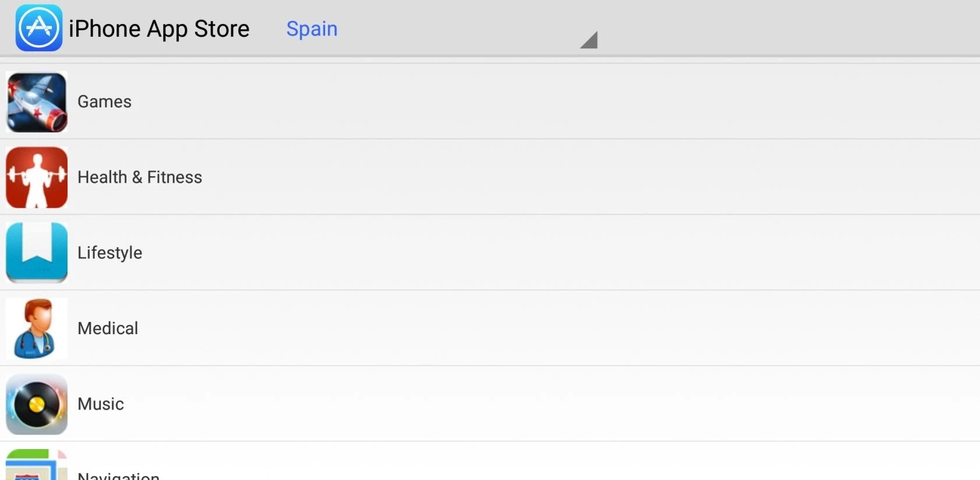
Task: Tap the Games list row background
Action: (x=524, y=101)
